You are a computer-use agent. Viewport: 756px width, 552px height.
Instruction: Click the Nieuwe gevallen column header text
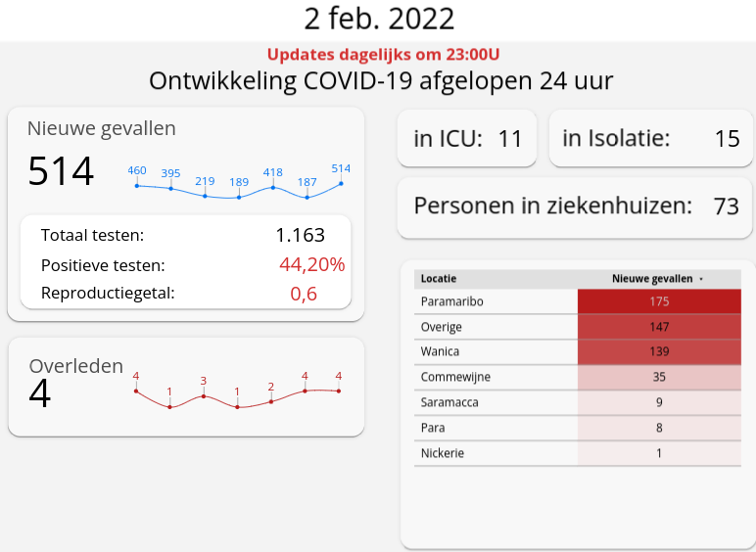(651, 279)
